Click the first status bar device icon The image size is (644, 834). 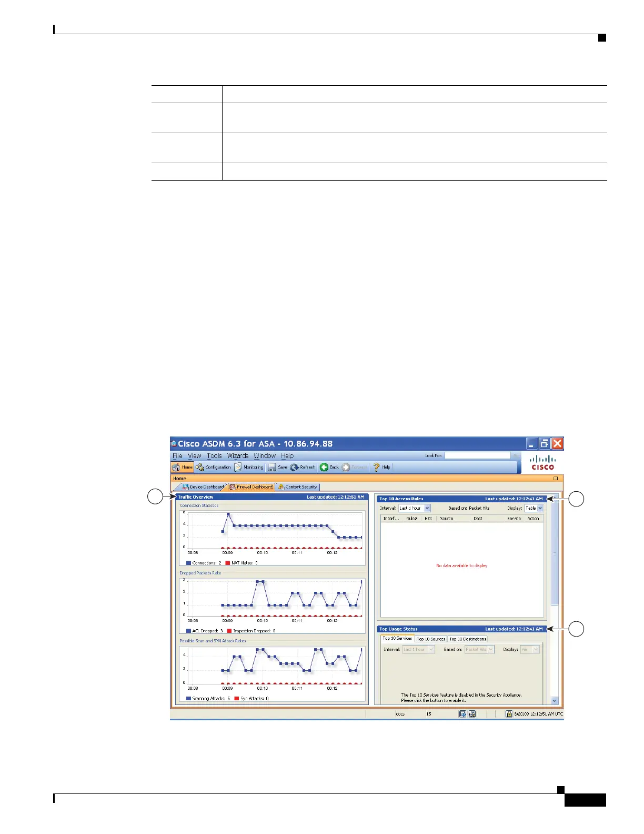click(x=462, y=714)
